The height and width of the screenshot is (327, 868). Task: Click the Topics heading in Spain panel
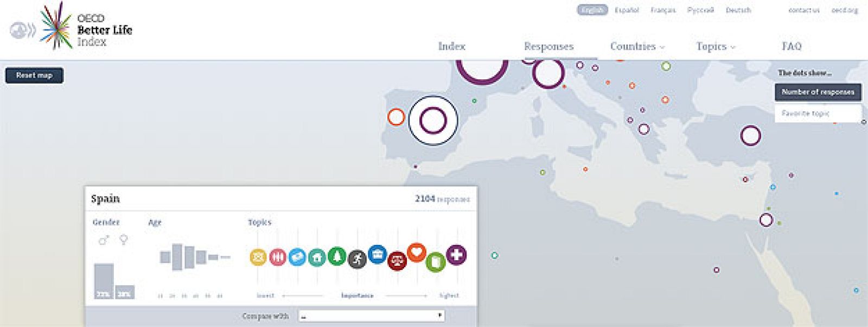point(259,222)
